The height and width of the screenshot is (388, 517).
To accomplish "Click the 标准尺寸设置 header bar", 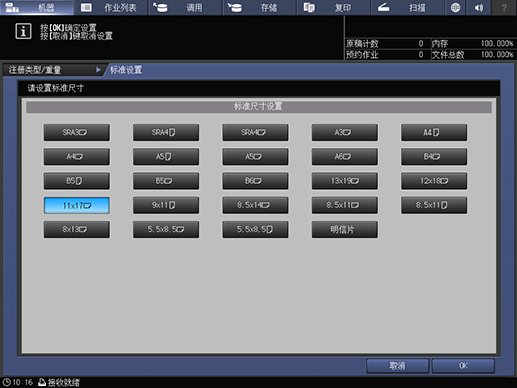I will 259,107.
